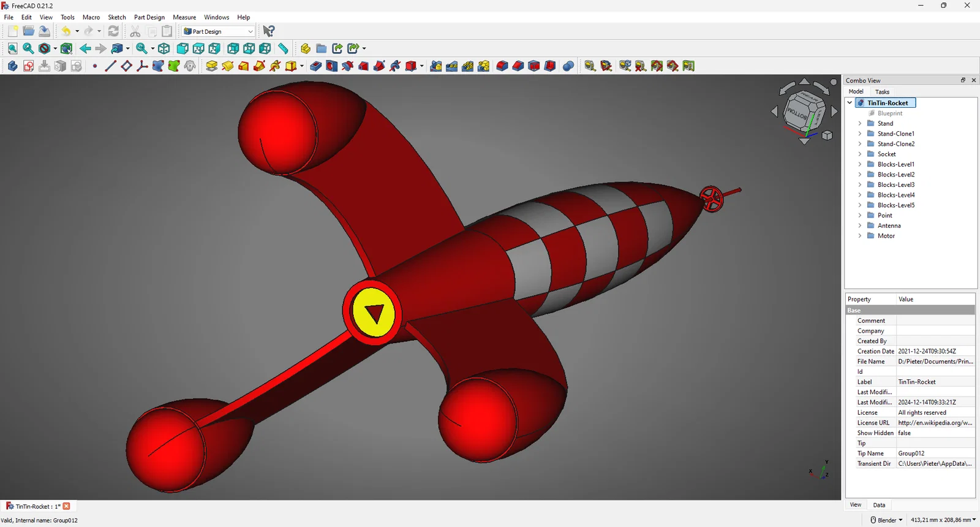Click the Label value TinTin-Rocket
The width and height of the screenshot is (980, 527).
pos(935,382)
